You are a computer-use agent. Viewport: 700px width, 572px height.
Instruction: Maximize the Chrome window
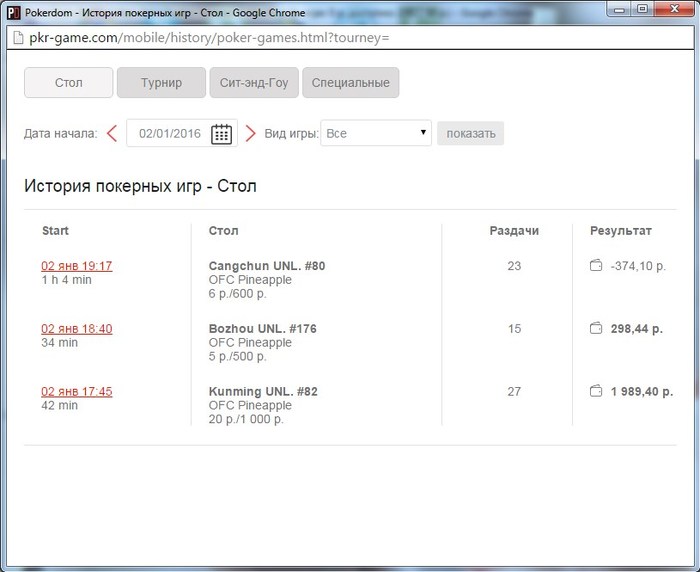click(x=642, y=9)
